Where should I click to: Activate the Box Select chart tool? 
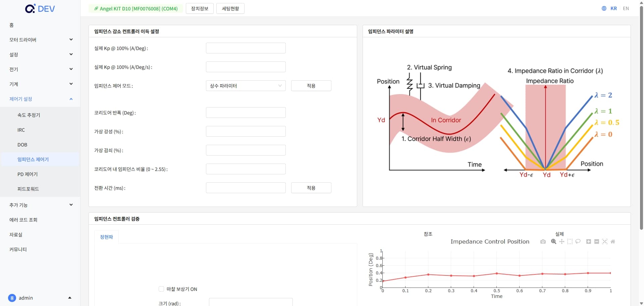(x=570, y=242)
